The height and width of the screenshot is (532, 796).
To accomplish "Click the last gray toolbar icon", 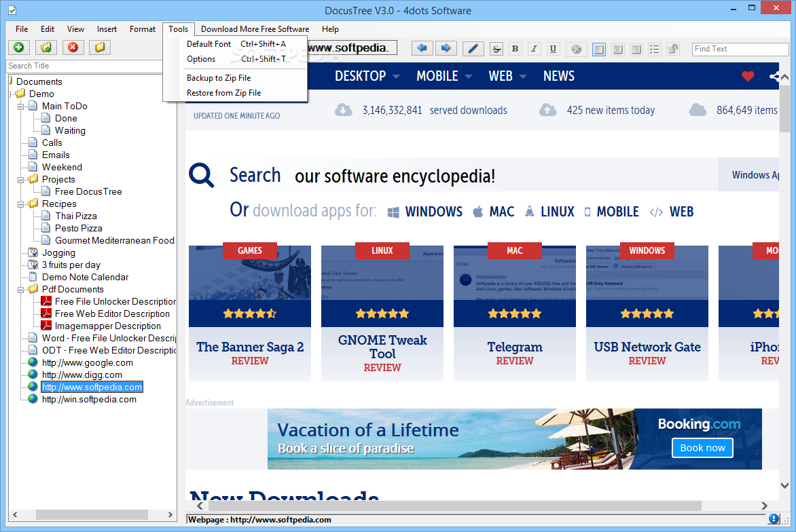I will (672, 49).
